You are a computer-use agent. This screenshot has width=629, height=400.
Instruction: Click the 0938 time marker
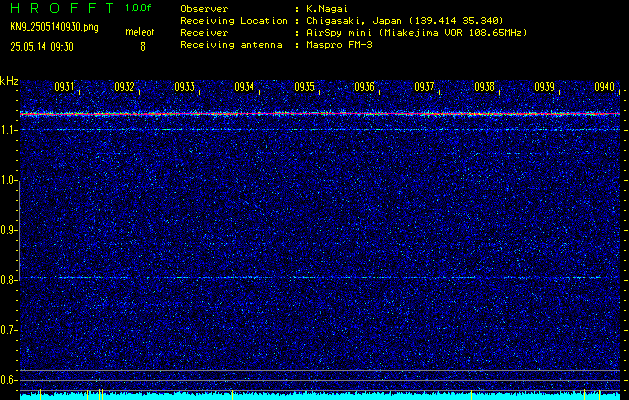[484, 87]
